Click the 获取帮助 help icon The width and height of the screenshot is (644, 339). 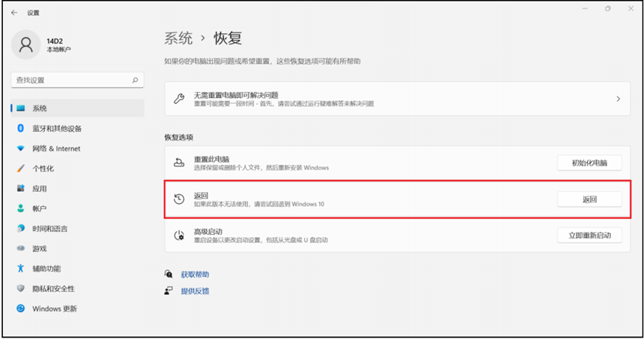pos(168,274)
